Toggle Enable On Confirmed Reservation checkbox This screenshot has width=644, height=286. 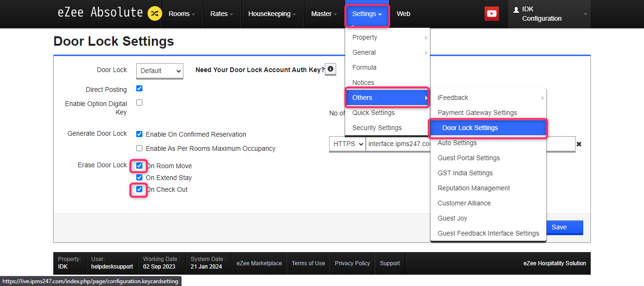point(139,134)
